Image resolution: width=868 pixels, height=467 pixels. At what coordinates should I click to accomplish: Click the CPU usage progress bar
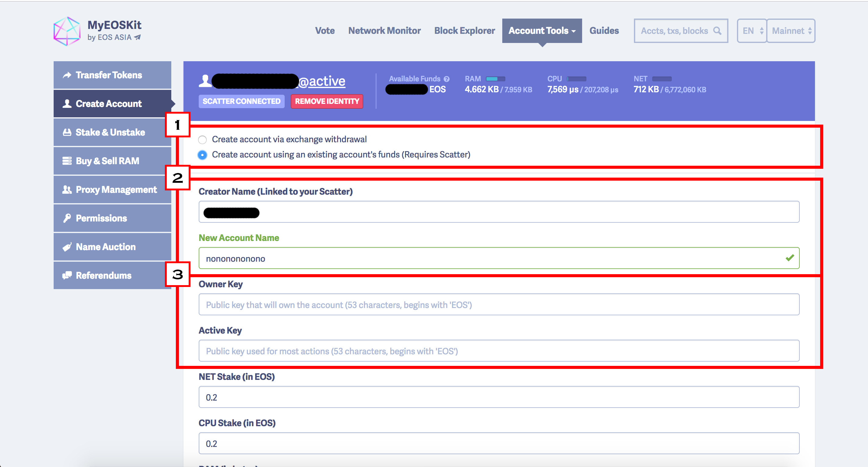pyautogui.click(x=577, y=79)
